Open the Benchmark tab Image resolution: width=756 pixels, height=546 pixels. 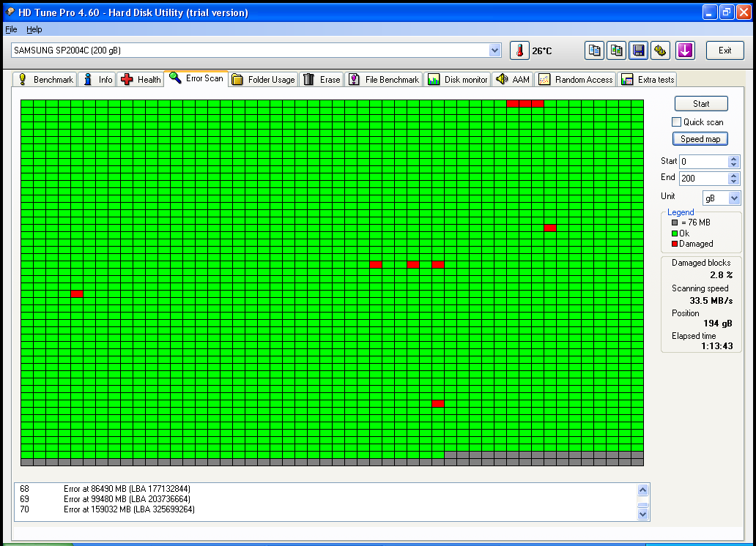(x=45, y=80)
